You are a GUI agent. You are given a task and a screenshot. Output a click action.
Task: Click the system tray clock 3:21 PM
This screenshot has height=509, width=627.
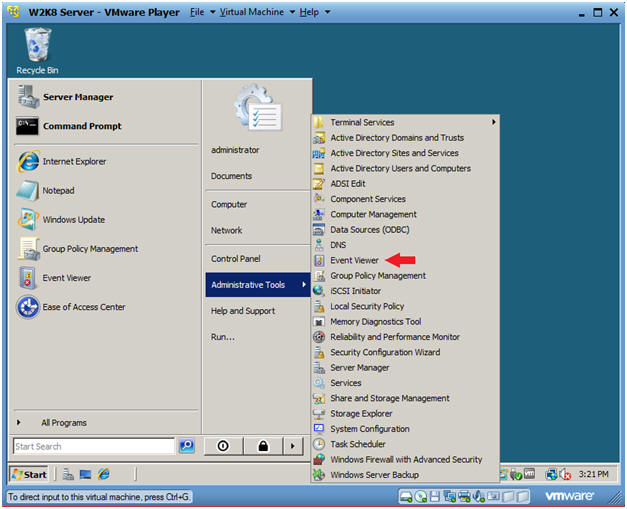(593, 474)
